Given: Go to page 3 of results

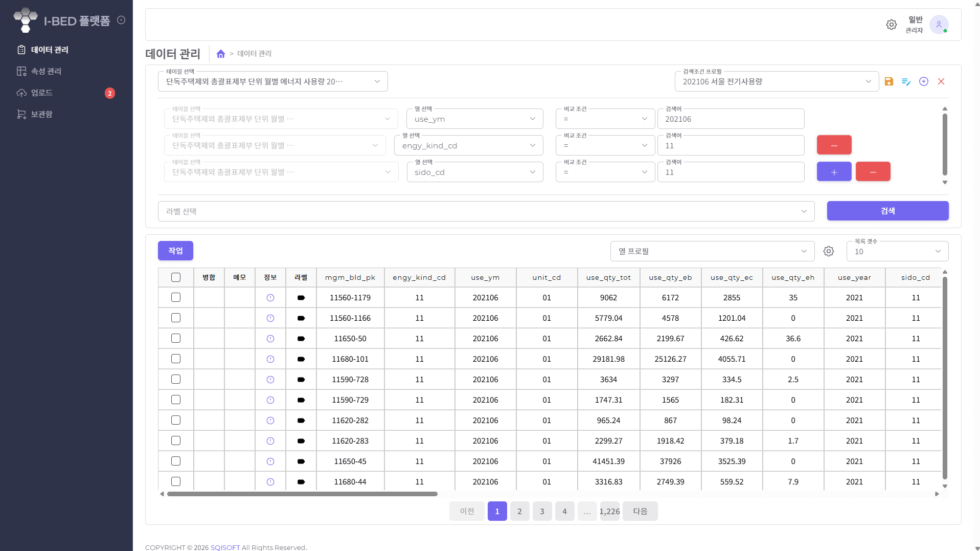Looking at the screenshot, I should click(x=542, y=511).
